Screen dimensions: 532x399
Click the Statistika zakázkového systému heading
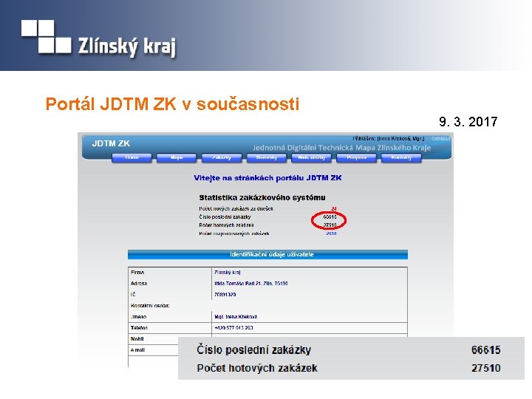[262, 197]
